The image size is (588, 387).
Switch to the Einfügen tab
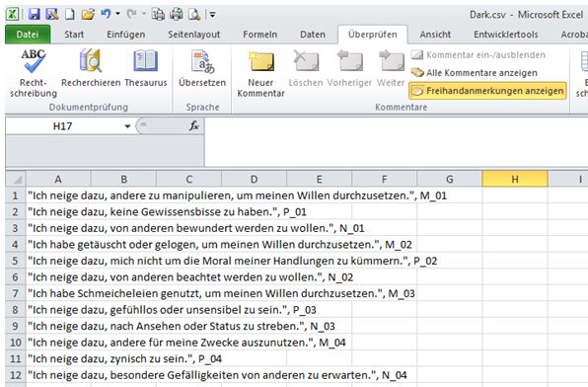[x=125, y=35]
